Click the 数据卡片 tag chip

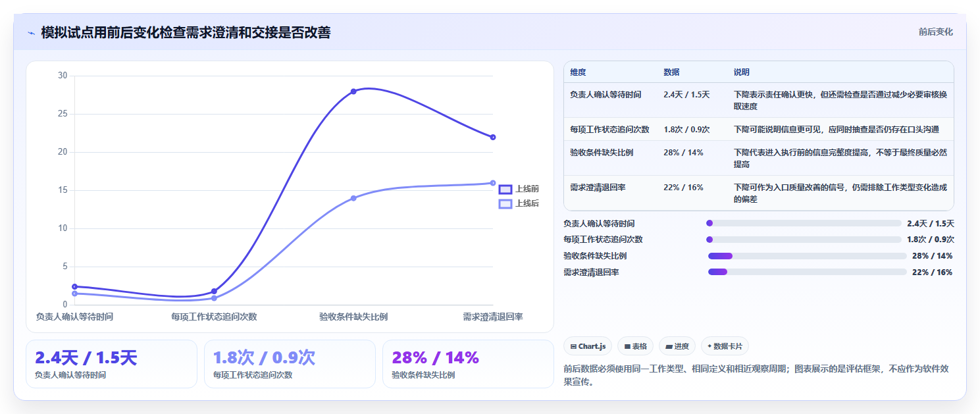(725, 346)
